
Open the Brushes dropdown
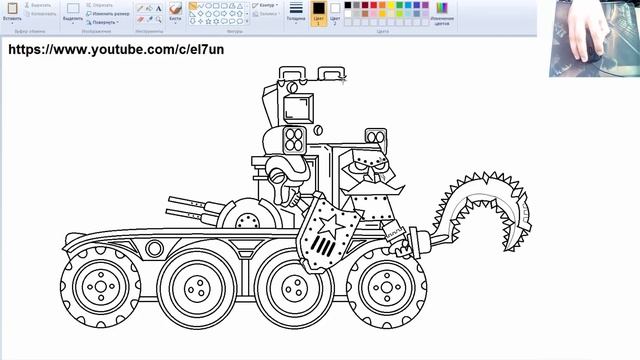point(175,13)
